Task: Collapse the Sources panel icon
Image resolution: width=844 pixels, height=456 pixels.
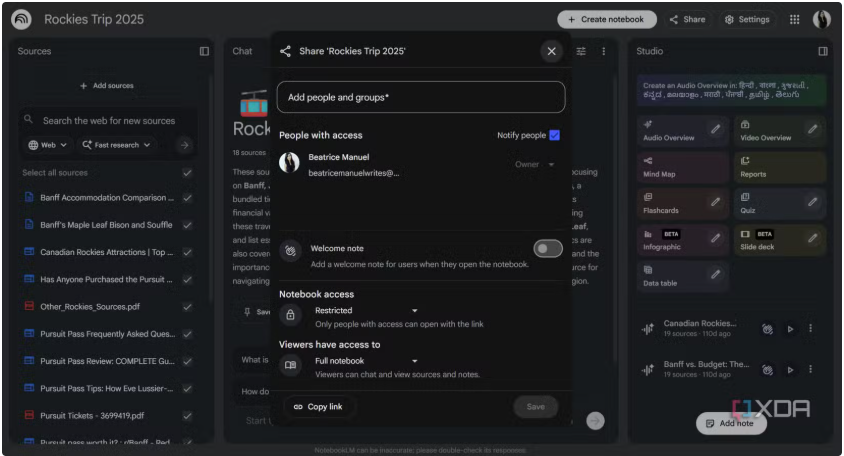Action: pos(204,51)
